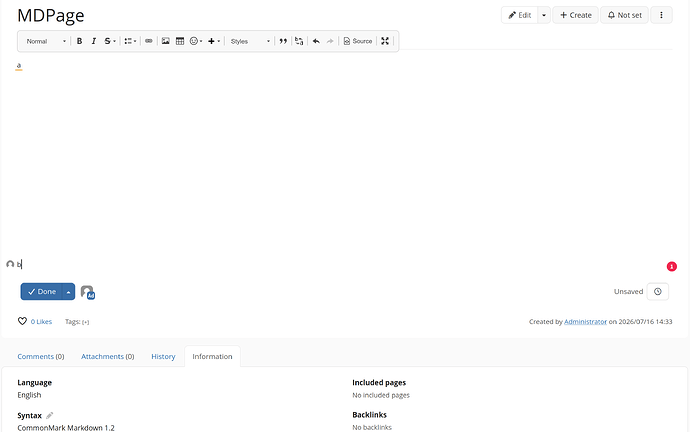
Task: Click the MDPage title
Action: 51,15
